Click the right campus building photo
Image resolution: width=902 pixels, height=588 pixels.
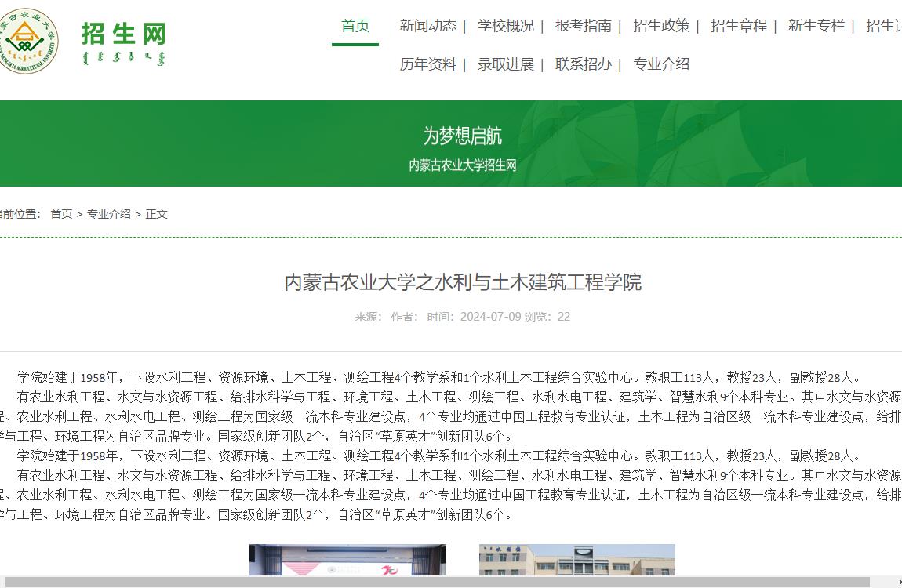click(x=576, y=564)
